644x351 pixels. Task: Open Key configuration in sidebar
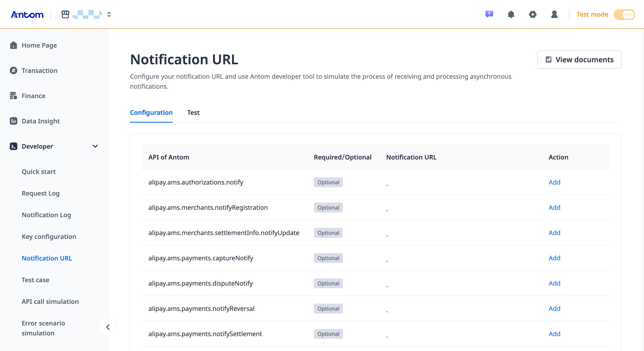[49, 236]
